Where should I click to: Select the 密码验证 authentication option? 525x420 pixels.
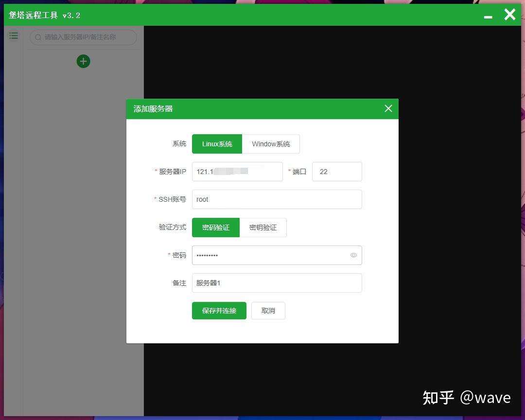(215, 227)
